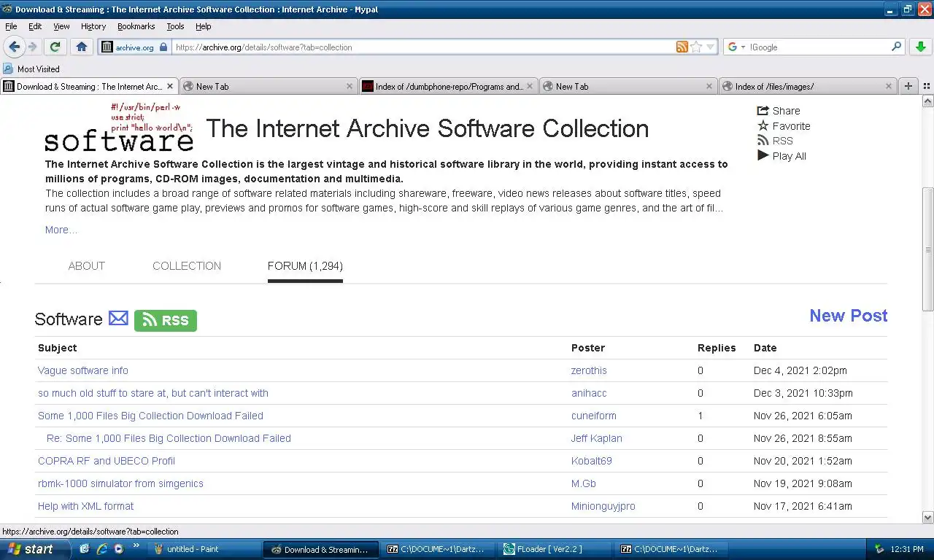Click the RSS feed icon in address bar
This screenshot has width=934, height=560.
pos(682,47)
